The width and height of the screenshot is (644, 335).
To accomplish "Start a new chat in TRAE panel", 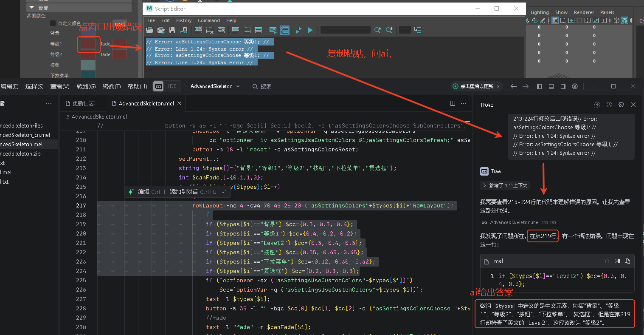I will coord(597,105).
